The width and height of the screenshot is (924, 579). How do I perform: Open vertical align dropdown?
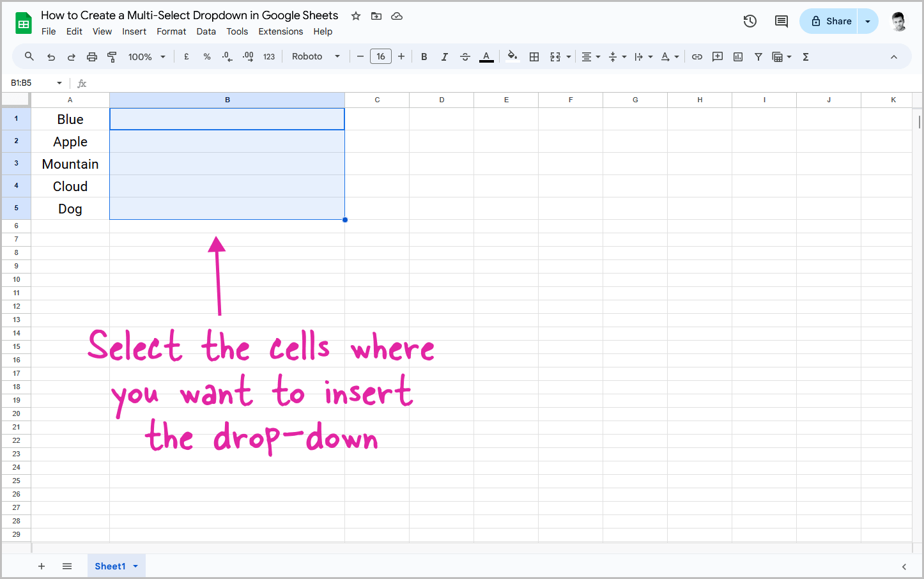click(x=617, y=57)
